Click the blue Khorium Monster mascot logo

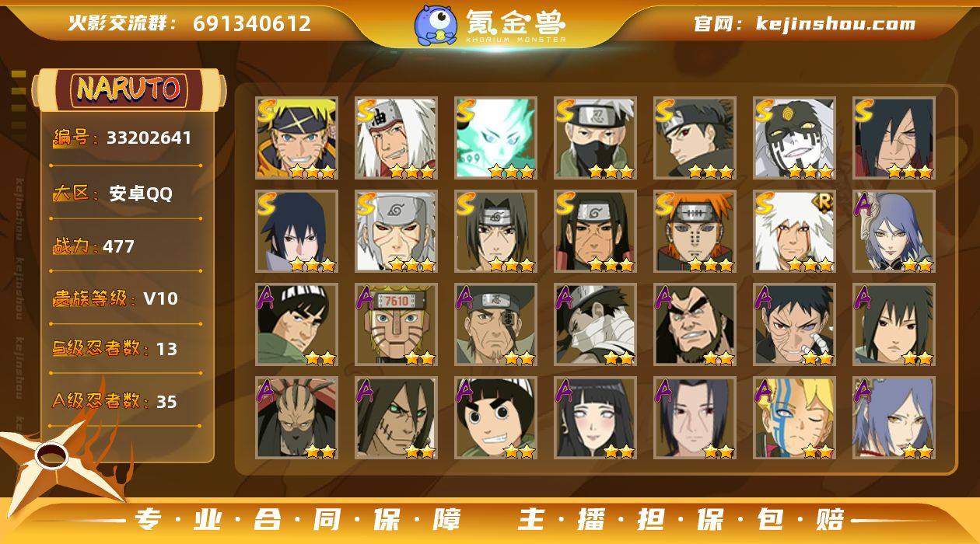[436, 24]
